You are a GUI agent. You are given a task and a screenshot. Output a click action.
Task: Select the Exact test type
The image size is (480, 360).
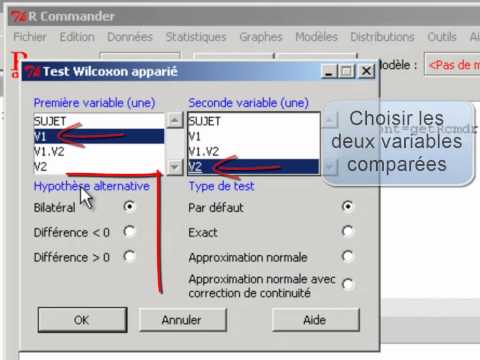(x=347, y=232)
